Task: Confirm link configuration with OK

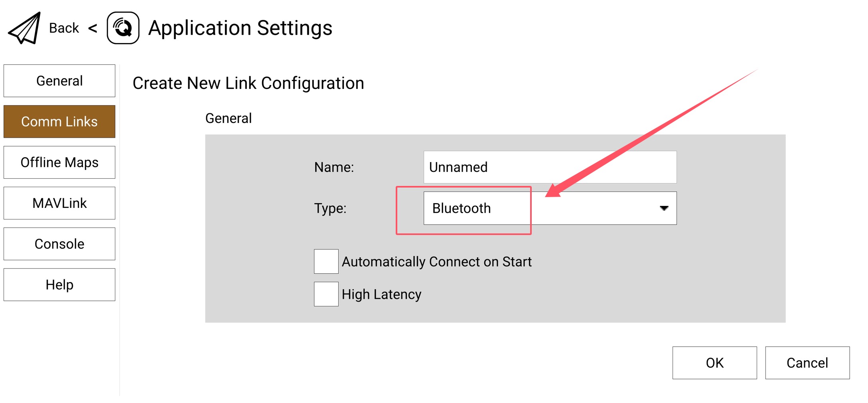Action: coord(714,363)
